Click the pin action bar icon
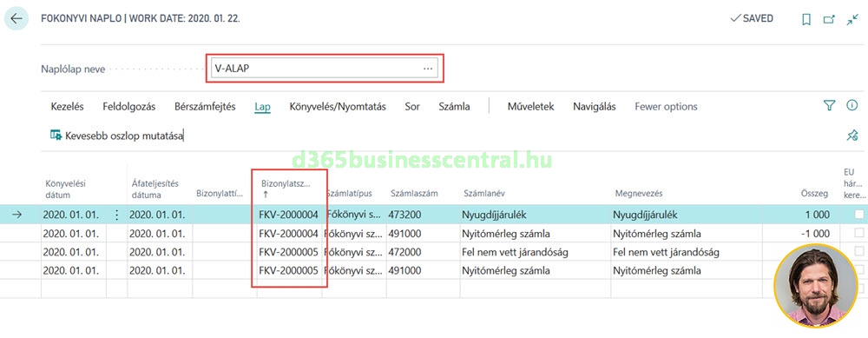Image resolution: width=868 pixels, height=338 pixels. click(852, 136)
